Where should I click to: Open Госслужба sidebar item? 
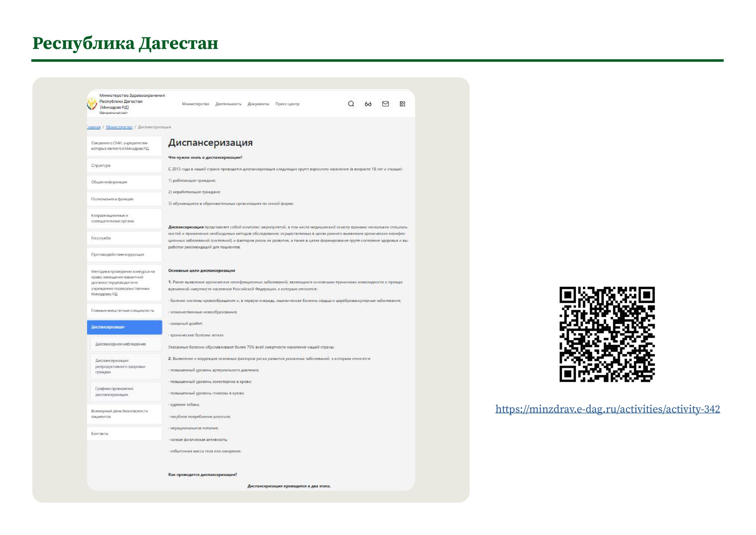tap(124, 238)
